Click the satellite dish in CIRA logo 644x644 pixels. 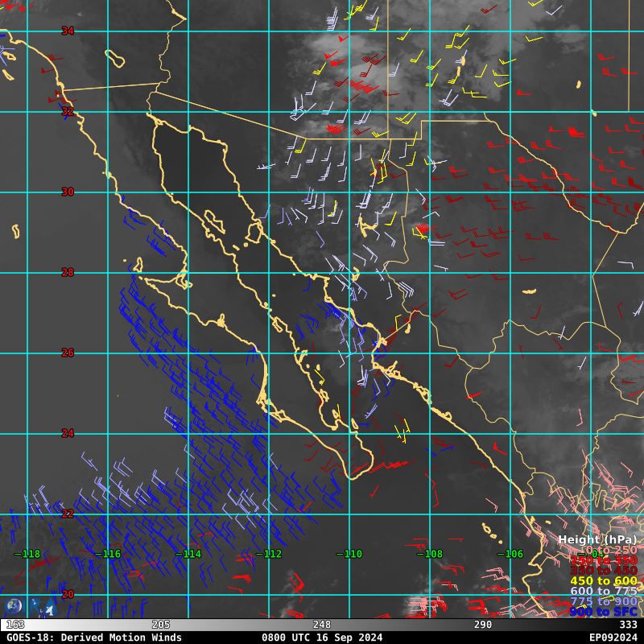point(40,607)
